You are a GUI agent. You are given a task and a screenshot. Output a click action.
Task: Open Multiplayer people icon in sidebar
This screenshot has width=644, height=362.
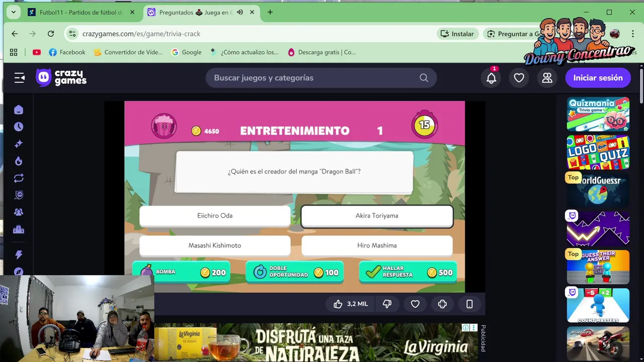(x=19, y=212)
